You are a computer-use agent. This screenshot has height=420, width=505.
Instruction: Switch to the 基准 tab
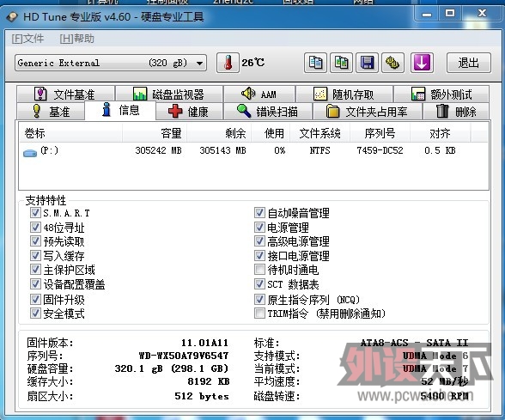pos(51,112)
